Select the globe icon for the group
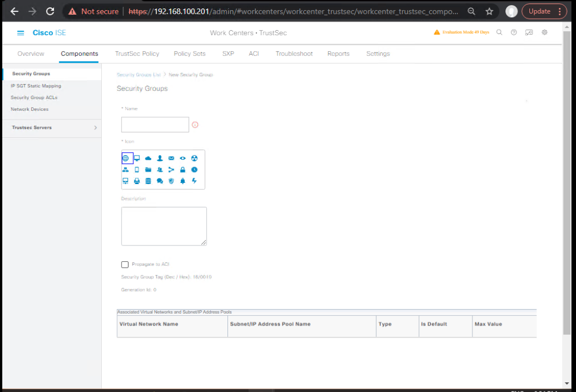576x392 pixels. click(x=126, y=158)
